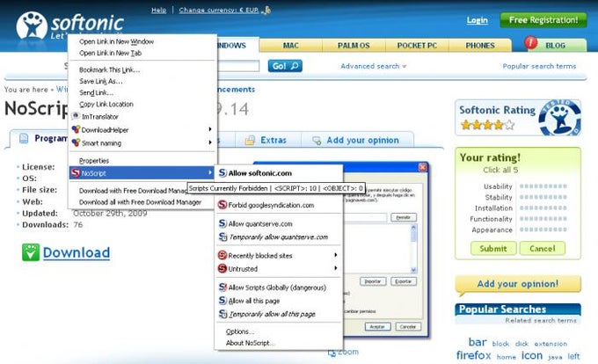
Task: Open NoScript Options entry
Action: point(240,331)
